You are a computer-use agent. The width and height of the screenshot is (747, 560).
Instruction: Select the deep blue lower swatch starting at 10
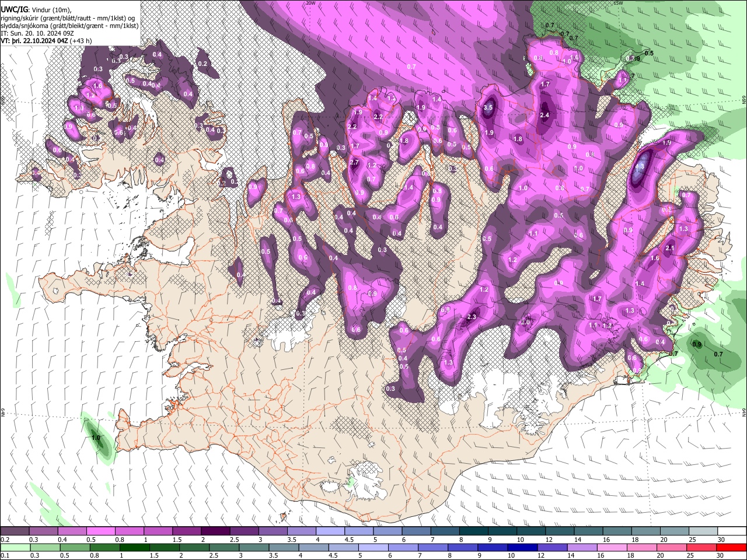pos(522,547)
